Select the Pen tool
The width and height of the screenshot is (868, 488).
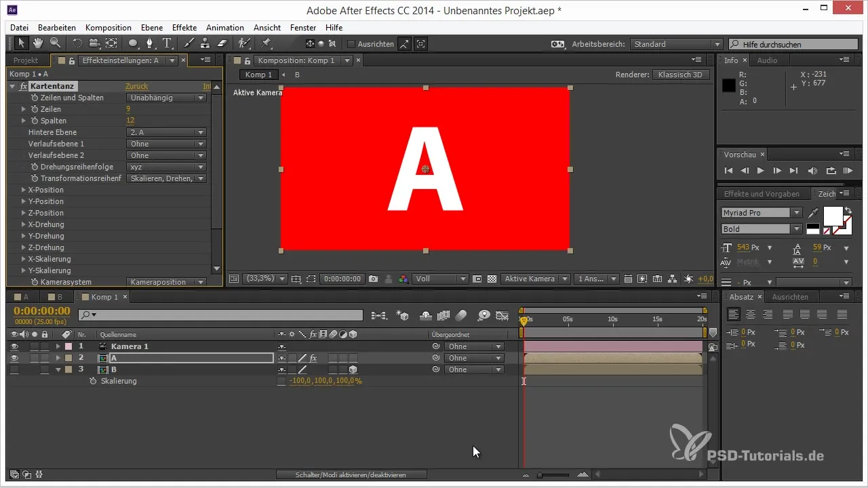(150, 43)
